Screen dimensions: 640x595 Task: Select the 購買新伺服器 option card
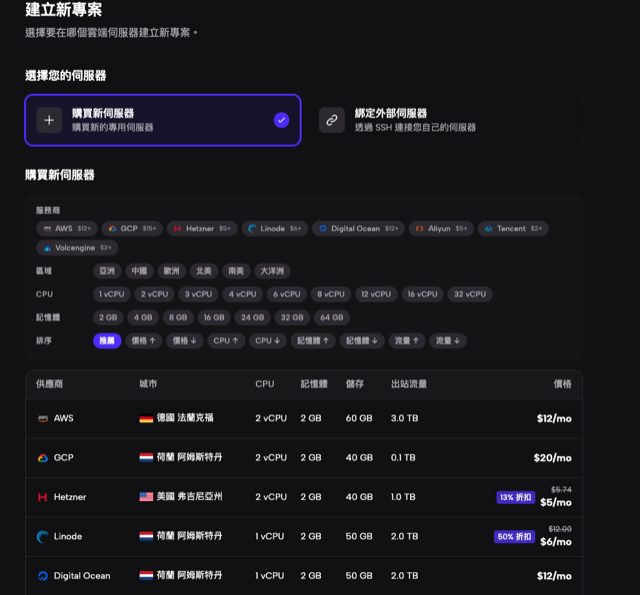tap(163, 120)
